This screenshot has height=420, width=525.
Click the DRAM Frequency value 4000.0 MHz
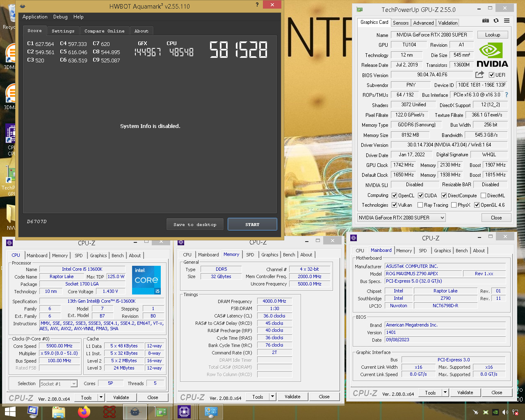pyautogui.click(x=274, y=301)
